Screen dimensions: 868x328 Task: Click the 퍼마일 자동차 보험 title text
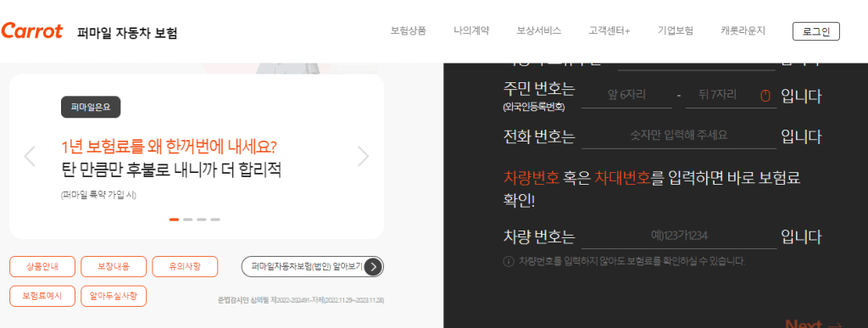point(127,33)
